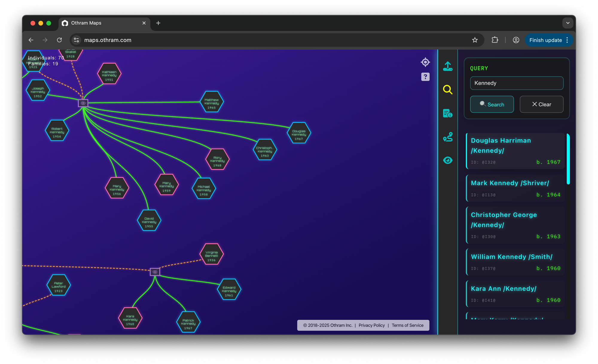Viewport: 598px width, 364px height.
Task: Open a new browser tab
Action: (158, 23)
